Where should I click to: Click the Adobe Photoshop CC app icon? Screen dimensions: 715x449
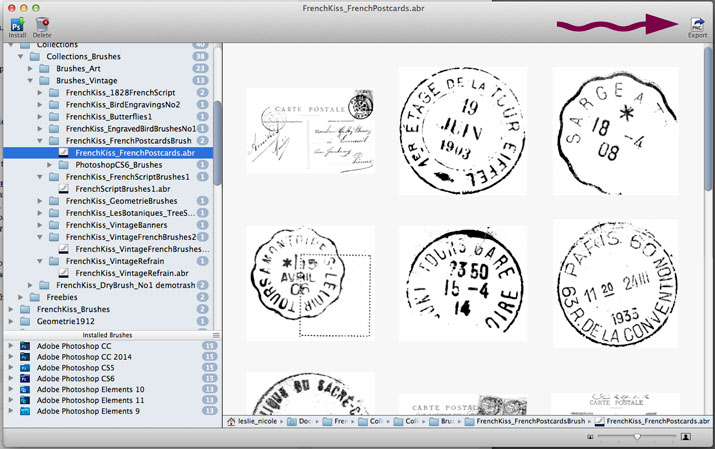point(25,346)
